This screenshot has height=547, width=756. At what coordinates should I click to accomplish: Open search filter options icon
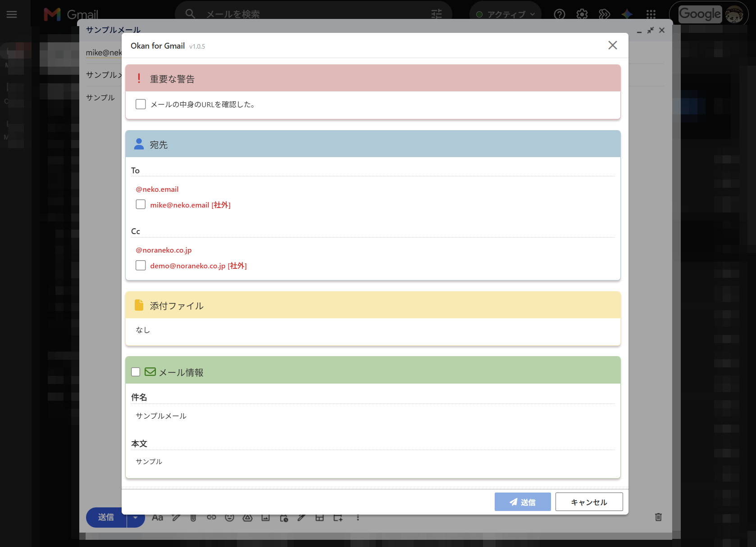(x=437, y=14)
